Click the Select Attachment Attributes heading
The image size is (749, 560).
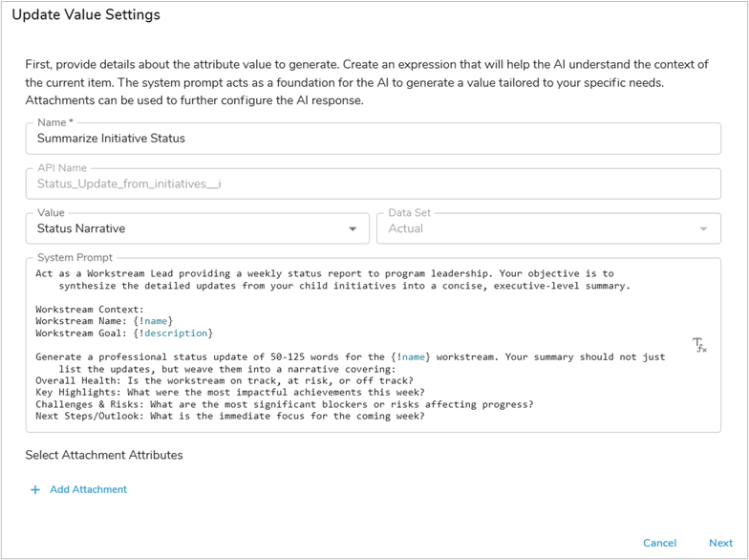[104, 455]
